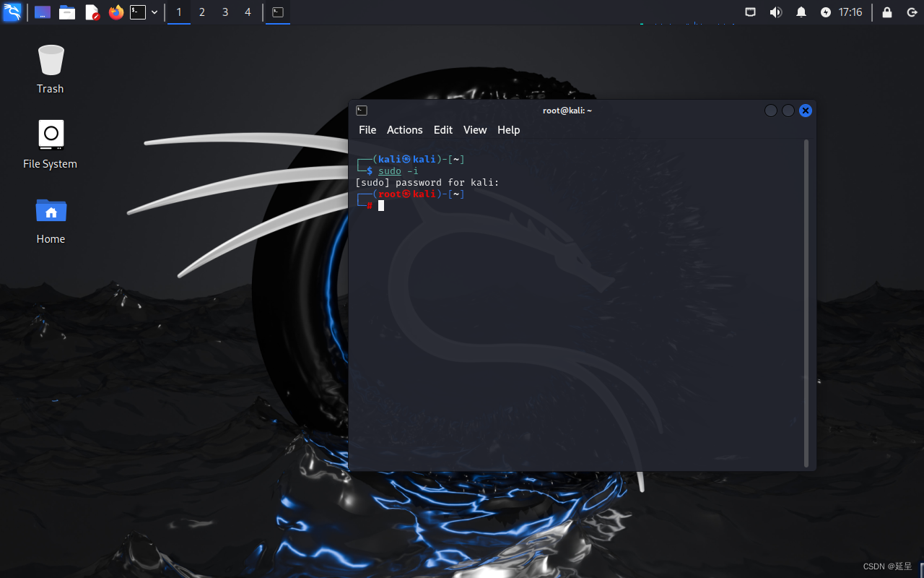Maximize the terminal window
Screen dimensions: 924x578
[x=788, y=111]
